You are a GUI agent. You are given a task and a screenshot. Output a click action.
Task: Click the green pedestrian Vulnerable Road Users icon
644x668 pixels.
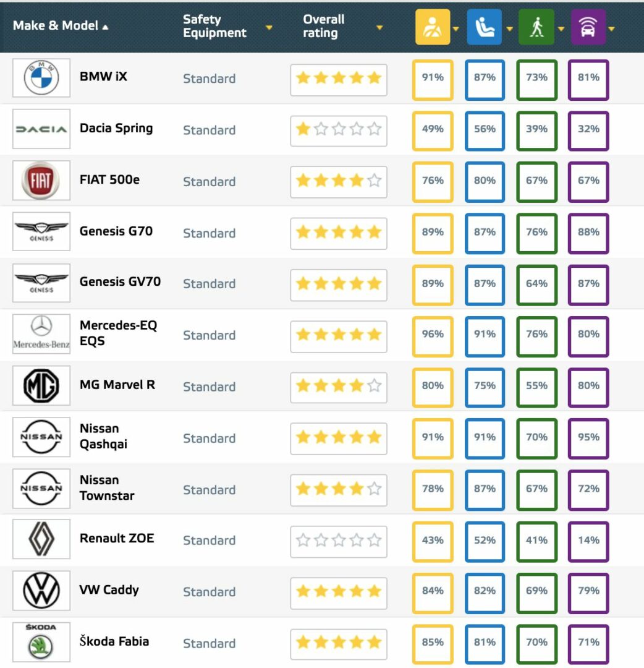(x=536, y=27)
